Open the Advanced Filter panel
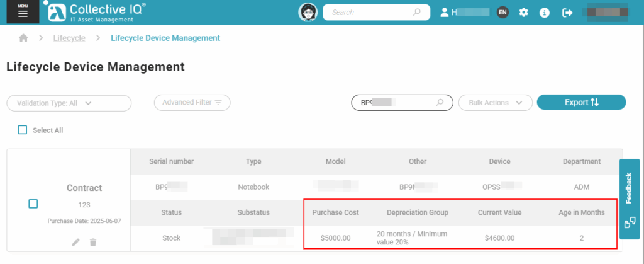644x264 pixels. click(192, 102)
